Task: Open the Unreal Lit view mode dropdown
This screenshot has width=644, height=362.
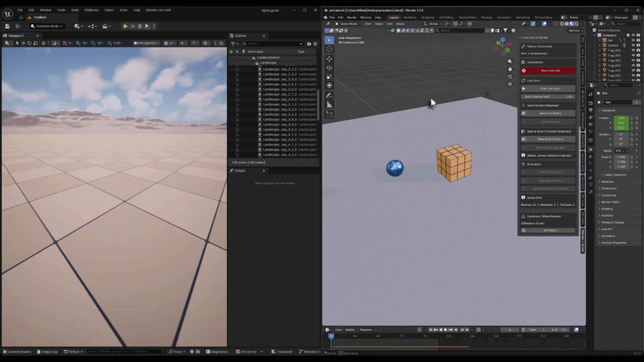Action: [169, 43]
